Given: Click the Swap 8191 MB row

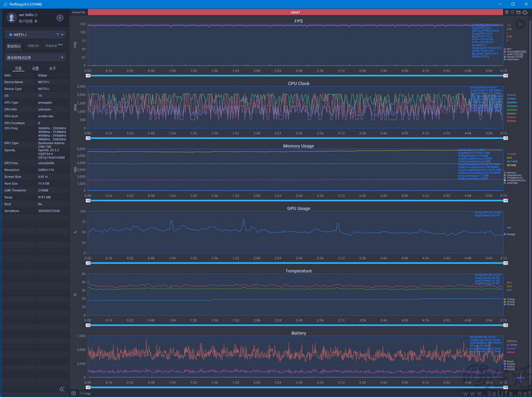Looking at the screenshot, I should 35,197.
